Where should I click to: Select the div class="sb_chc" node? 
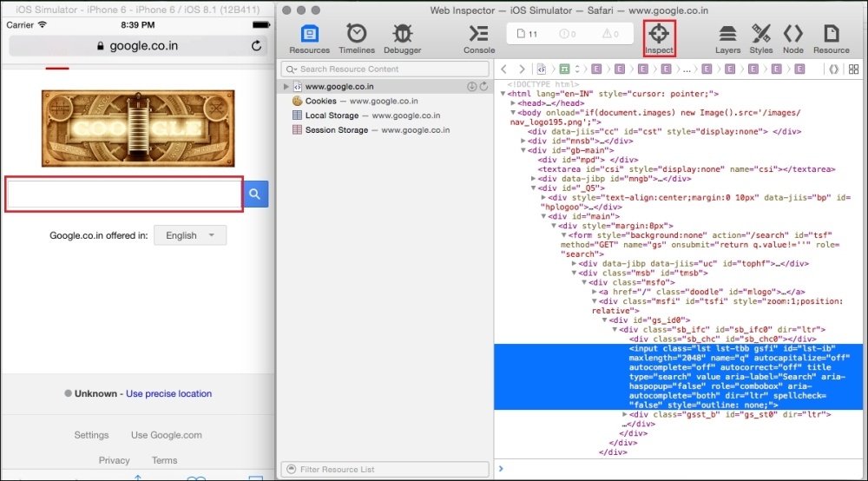[x=722, y=339]
